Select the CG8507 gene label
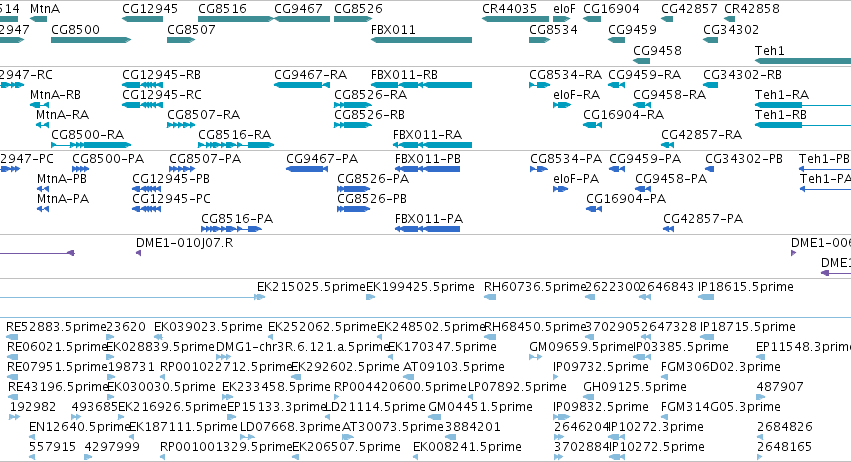Viewport: 851px width, 462px height. click(191, 29)
